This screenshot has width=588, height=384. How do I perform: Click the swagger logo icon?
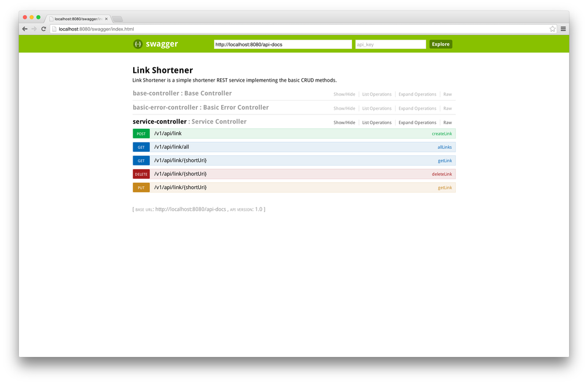pos(138,44)
